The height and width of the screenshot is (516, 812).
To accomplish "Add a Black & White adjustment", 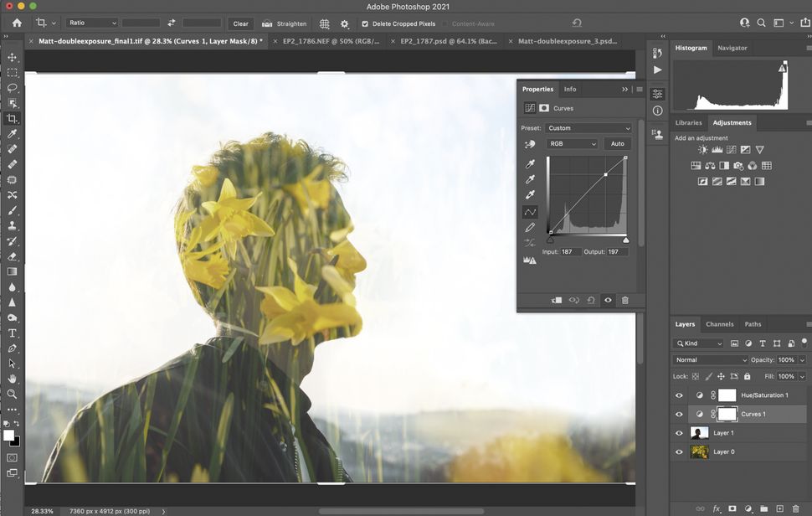I will (x=725, y=166).
